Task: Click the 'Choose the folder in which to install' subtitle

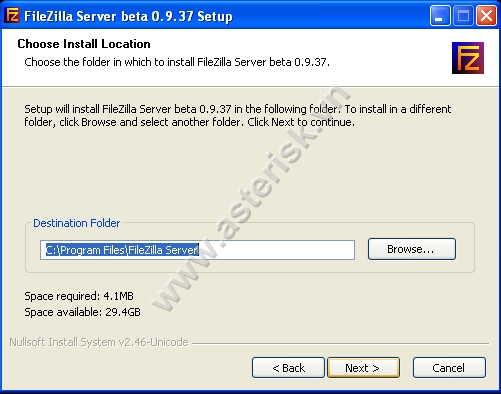Action: 177,62
